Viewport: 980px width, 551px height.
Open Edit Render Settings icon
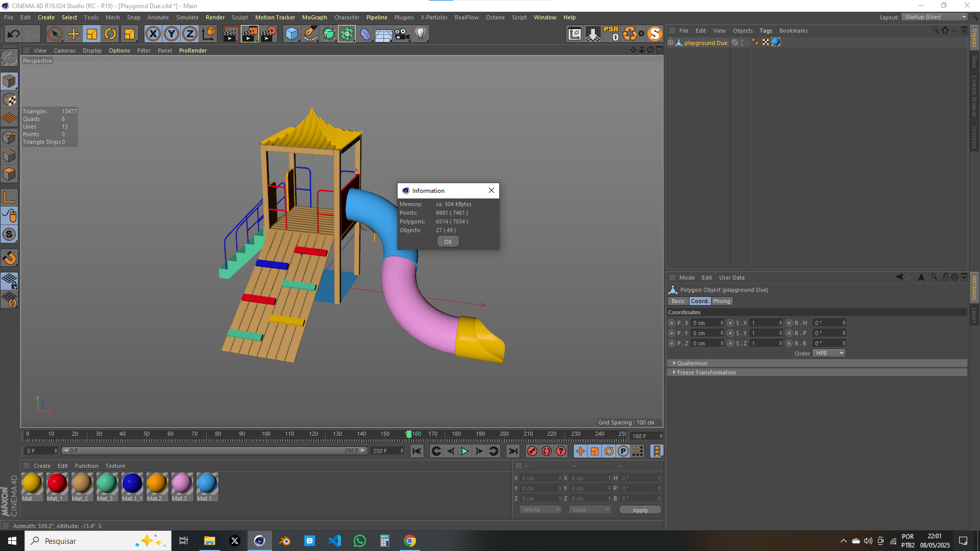pos(268,34)
